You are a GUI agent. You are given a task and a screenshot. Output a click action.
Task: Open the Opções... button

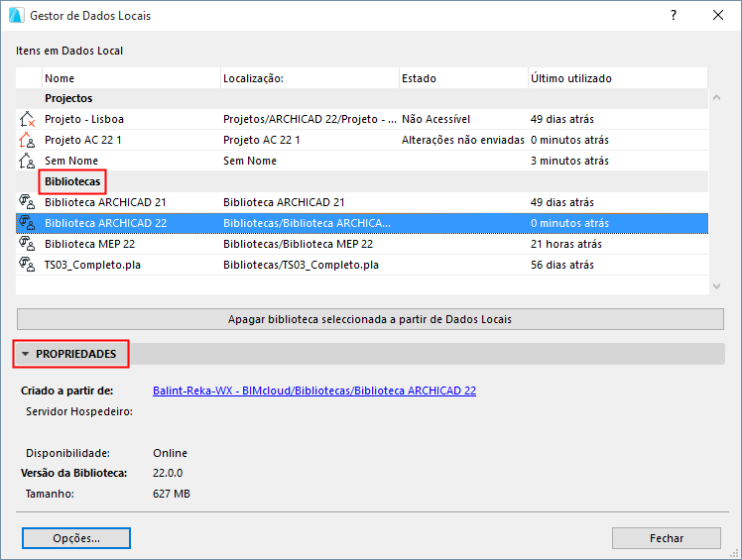tap(76, 538)
